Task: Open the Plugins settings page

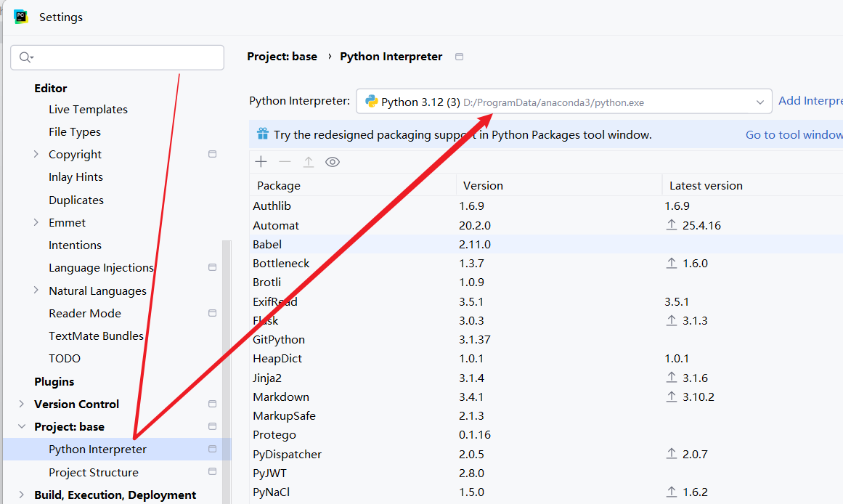Action: point(54,381)
